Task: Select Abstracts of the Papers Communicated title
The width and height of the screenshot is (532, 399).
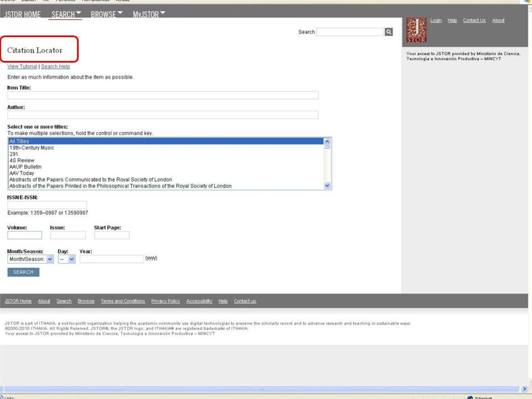Action: (x=166, y=180)
